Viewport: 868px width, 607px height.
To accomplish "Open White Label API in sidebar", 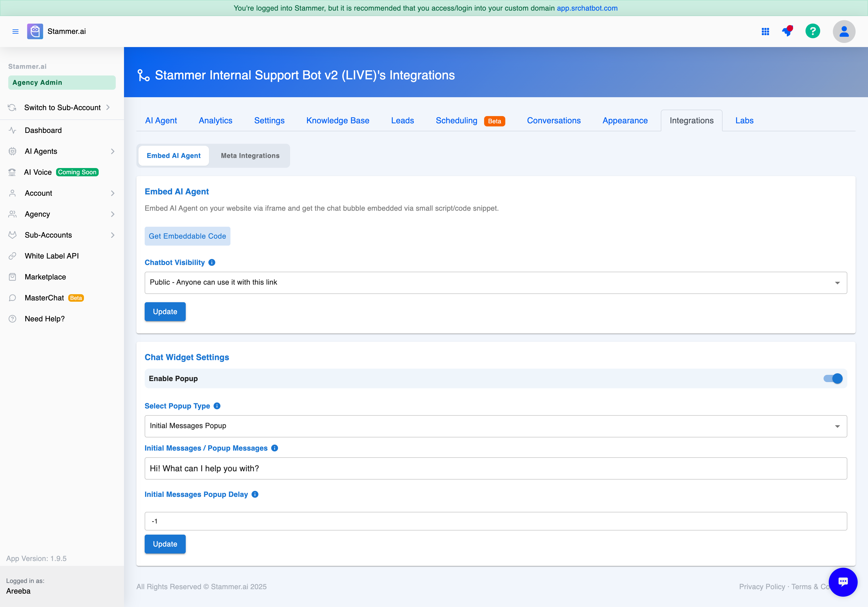I will pos(52,256).
